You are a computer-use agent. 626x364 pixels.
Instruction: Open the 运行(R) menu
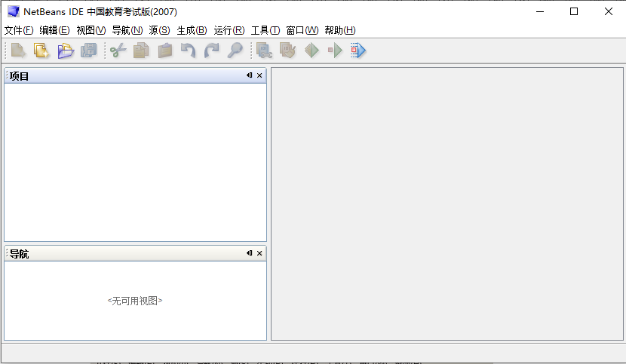229,30
